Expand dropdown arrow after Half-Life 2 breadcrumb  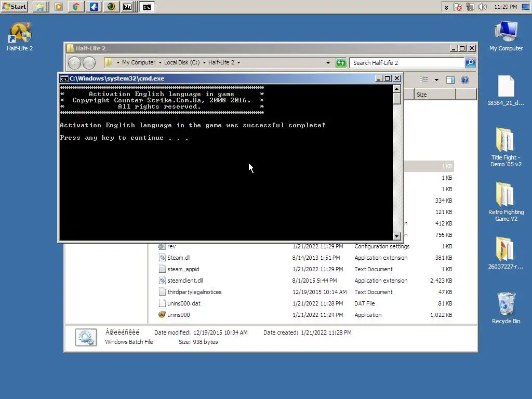pyautogui.click(x=239, y=63)
